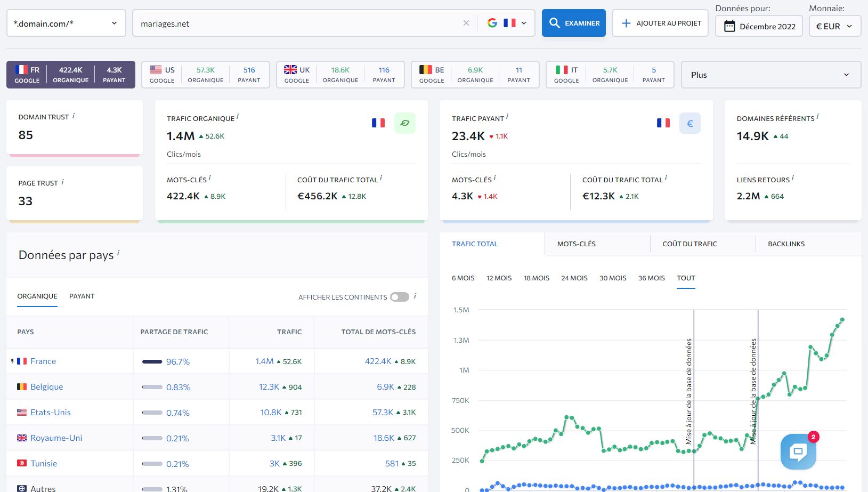Click Belgique traffic value 12.3K

tap(269, 386)
